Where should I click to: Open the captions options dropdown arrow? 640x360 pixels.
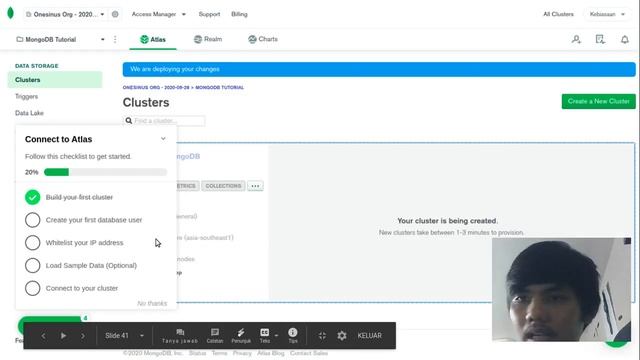click(276, 336)
